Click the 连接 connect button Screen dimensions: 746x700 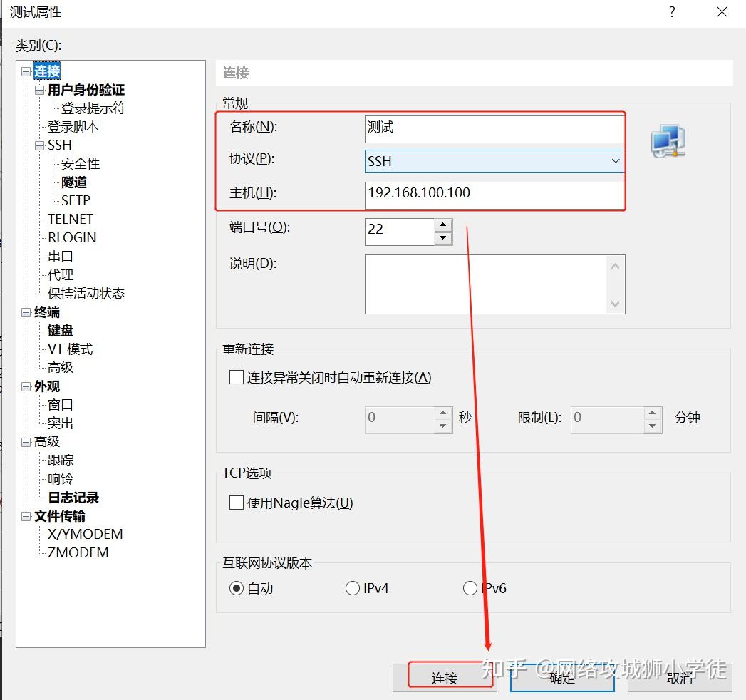(x=445, y=678)
